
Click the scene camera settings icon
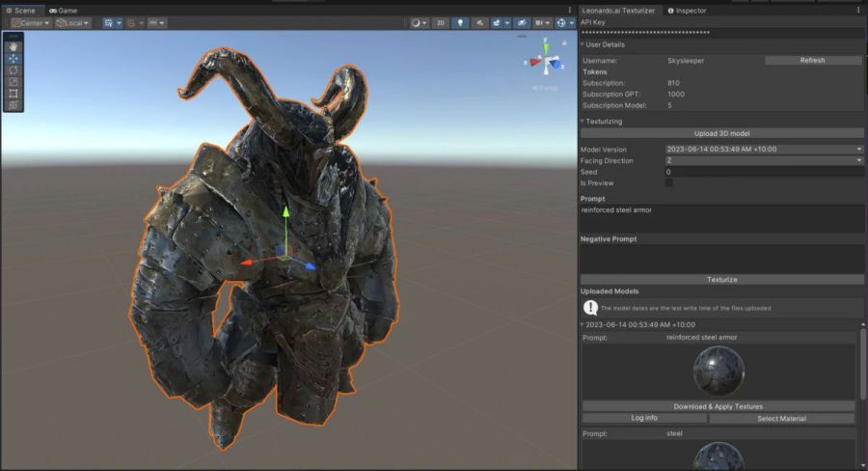pyautogui.click(x=538, y=23)
